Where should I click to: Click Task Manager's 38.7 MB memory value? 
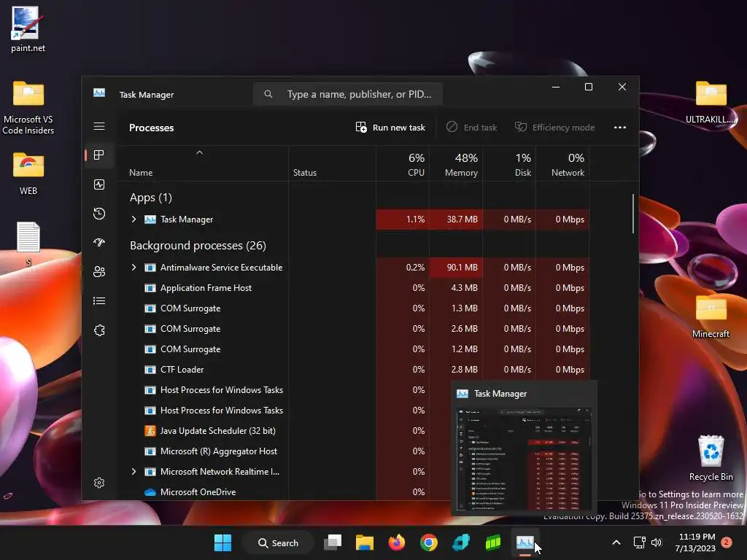(x=456, y=219)
